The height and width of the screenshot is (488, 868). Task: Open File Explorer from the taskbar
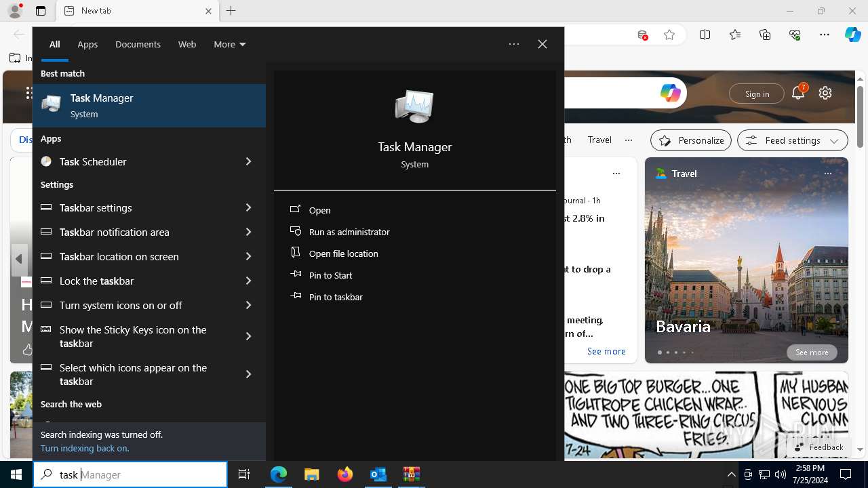point(311,474)
